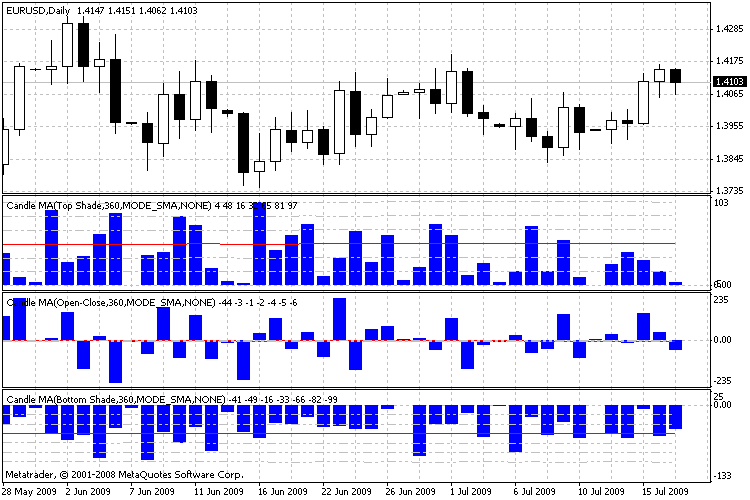
Task: Click the tallest positive blue bar in Open-Close panel
Action: [340, 319]
